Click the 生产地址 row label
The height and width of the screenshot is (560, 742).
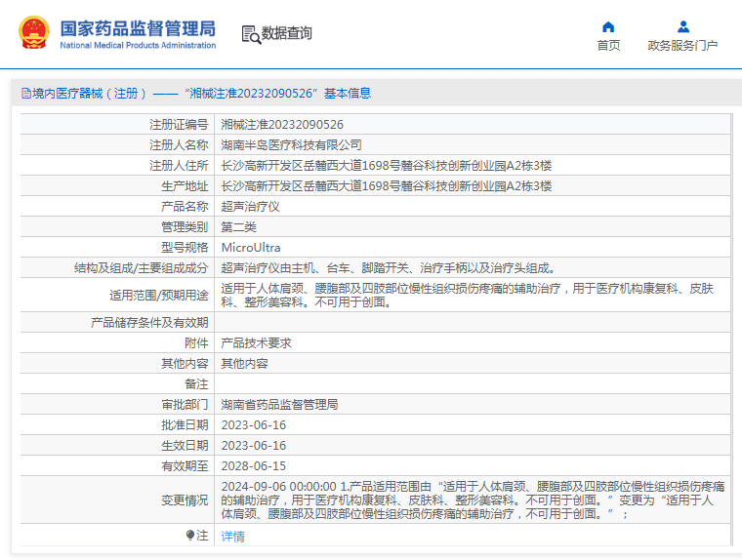pyautogui.click(x=185, y=186)
